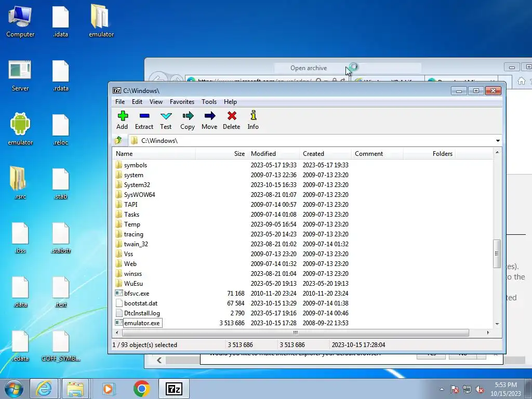Select the .rdata file on desktop
The width and height of the screenshot is (532, 399).
tap(61, 76)
